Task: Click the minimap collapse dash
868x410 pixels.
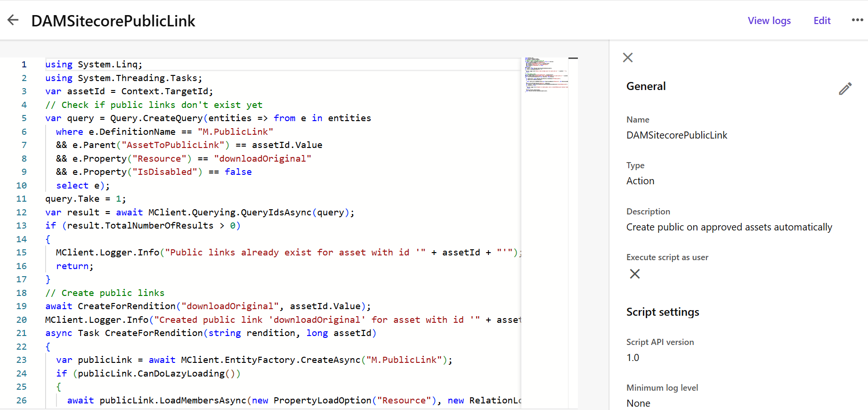Action: click(573, 58)
